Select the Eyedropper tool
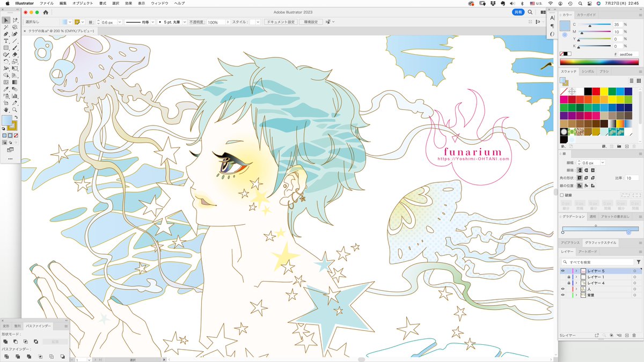Image resolution: width=644 pixels, height=362 pixels. [x=6, y=89]
